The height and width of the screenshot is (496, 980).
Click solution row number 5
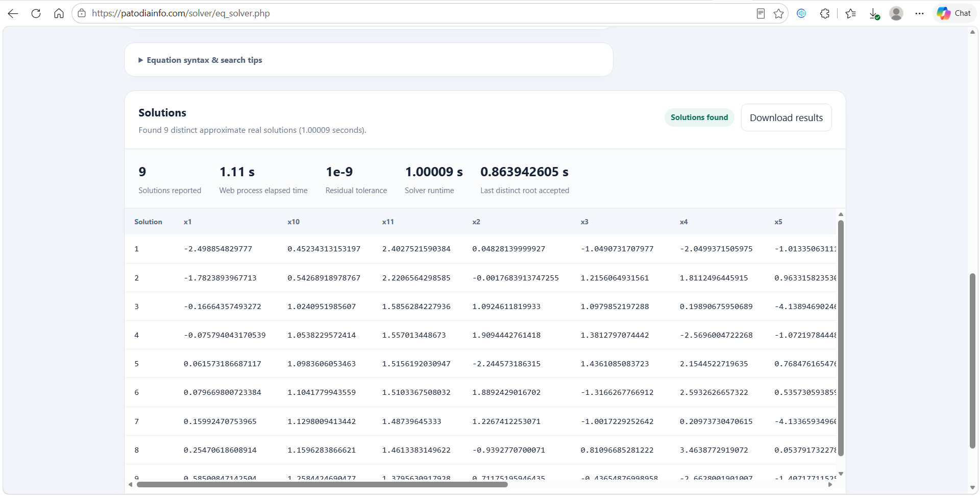point(136,364)
